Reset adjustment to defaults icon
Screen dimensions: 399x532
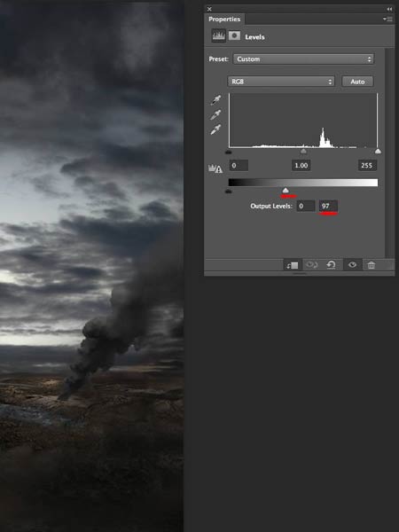(x=331, y=265)
